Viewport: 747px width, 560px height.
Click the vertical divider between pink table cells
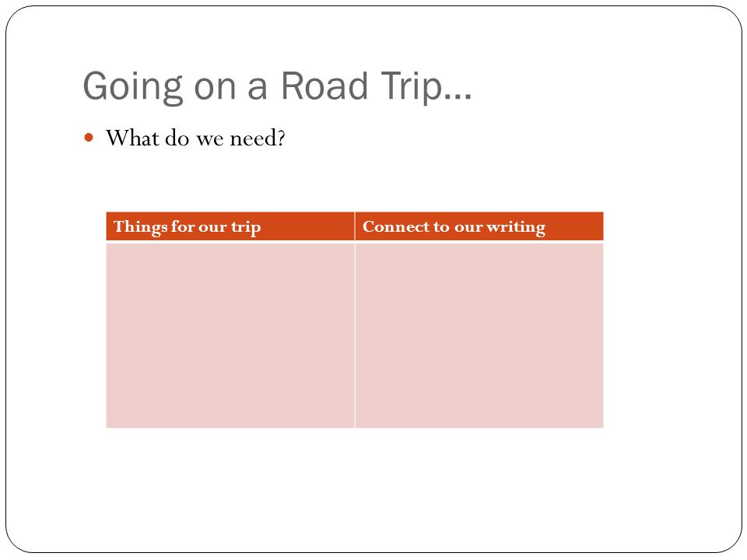pos(355,336)
